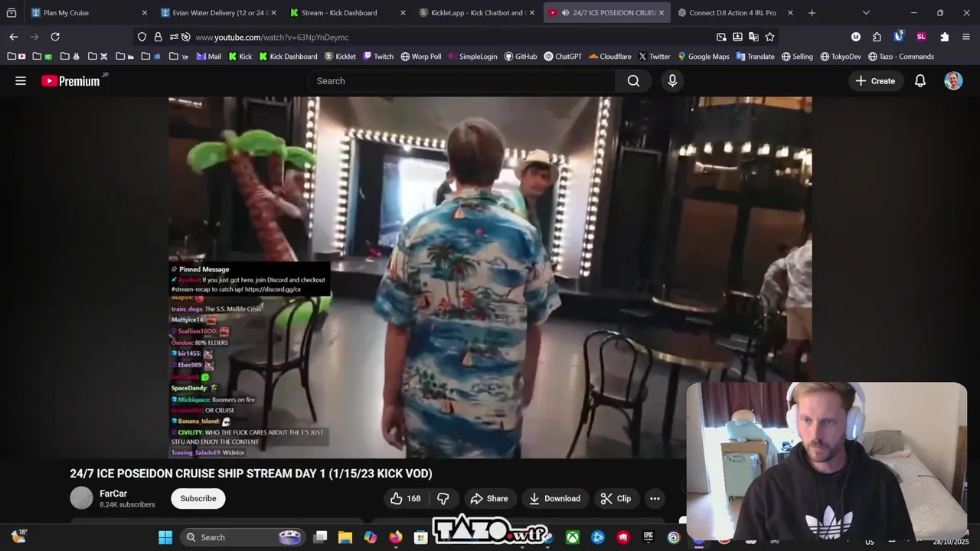
Task: Share the Ice Poseidon cruise video
Action: click(x=488, y=498)
